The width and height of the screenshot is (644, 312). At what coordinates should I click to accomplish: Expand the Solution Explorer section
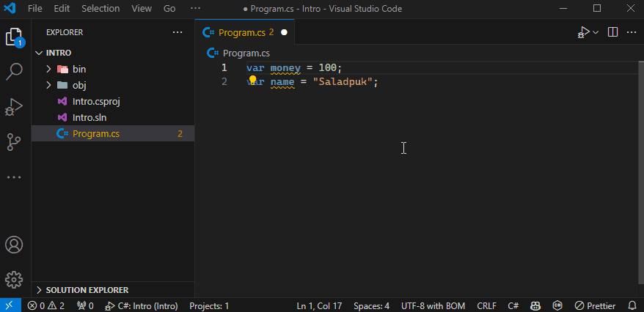click(x=113, y=290)
